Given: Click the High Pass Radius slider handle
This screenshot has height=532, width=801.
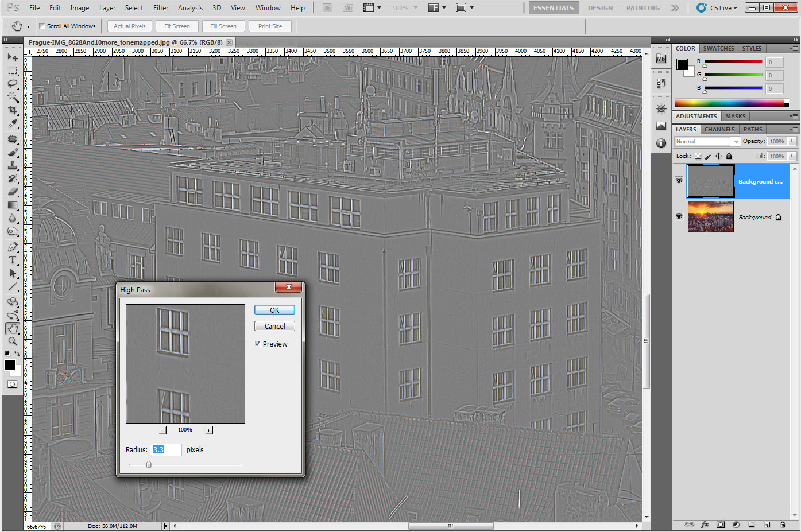Looking at the screenshot, I should click(x=149, y=464).
